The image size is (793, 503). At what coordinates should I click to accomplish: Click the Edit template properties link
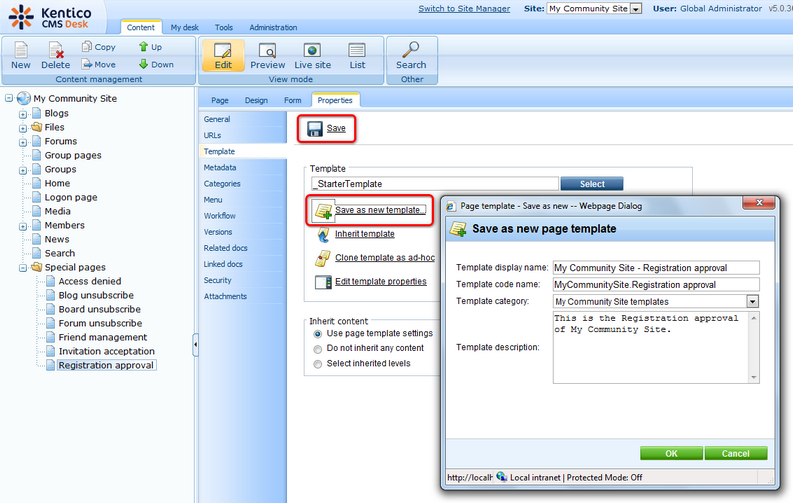[381, 282]
